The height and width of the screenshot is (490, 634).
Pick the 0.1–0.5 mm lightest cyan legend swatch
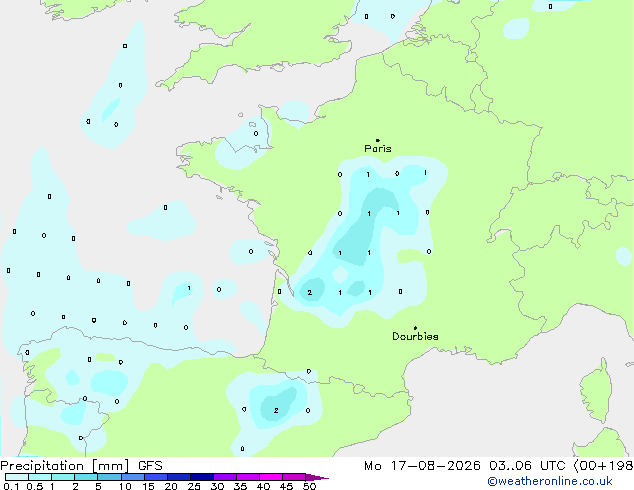(x=17, y=477)
